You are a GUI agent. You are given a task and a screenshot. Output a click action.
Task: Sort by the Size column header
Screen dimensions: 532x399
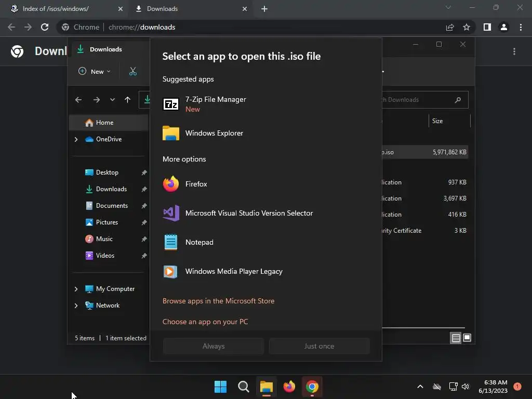(x=449, y=121)
